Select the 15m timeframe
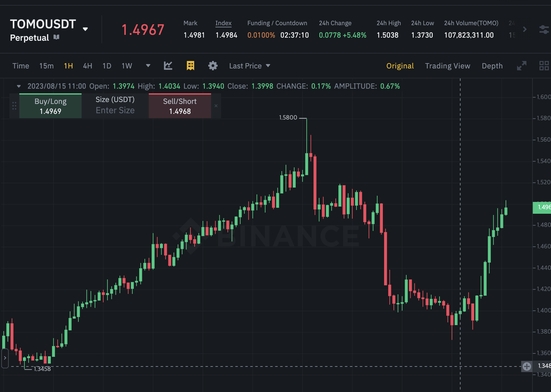Image resolution: width=551 pixels, height=392 pixels. coord(46,66)
